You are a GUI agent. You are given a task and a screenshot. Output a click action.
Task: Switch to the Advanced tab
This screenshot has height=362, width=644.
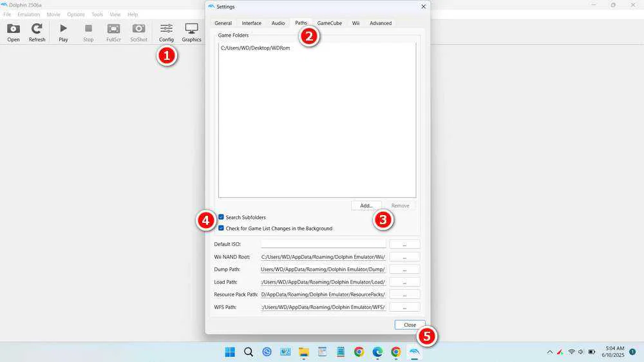[x=380, y=23]
